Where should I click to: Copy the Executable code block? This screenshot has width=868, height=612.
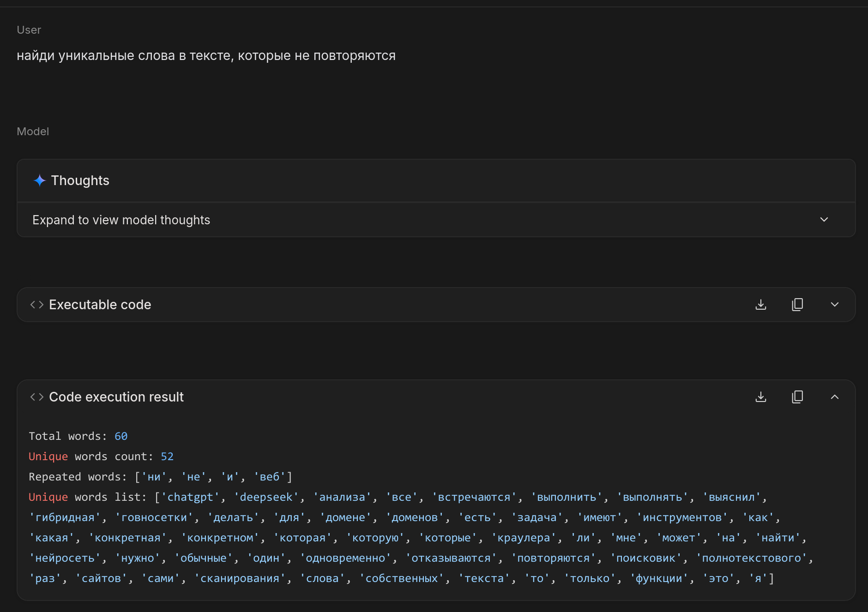(797, 305)
